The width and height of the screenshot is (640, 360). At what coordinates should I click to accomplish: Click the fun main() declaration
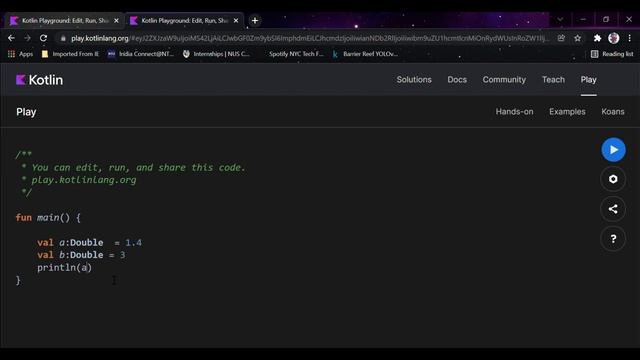coord(48,218)
